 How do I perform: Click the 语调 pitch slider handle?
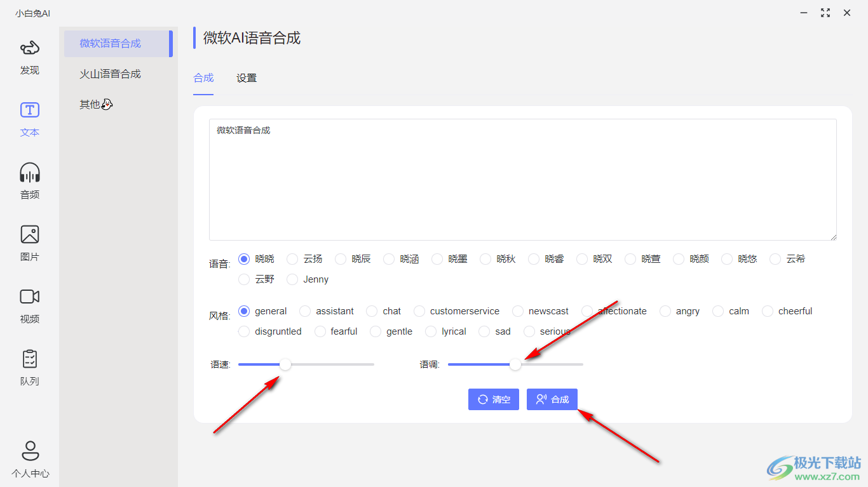point(515,364)
